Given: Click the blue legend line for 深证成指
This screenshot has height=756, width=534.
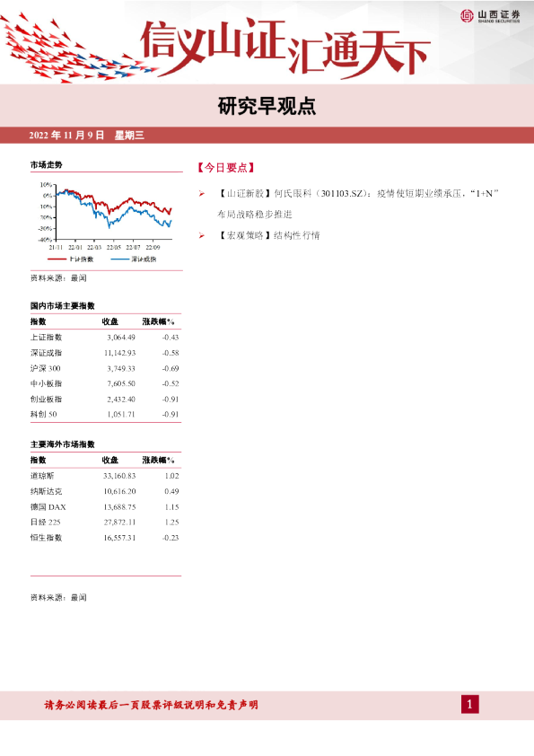Looking at the screenshot, I should tap(120, 259).
